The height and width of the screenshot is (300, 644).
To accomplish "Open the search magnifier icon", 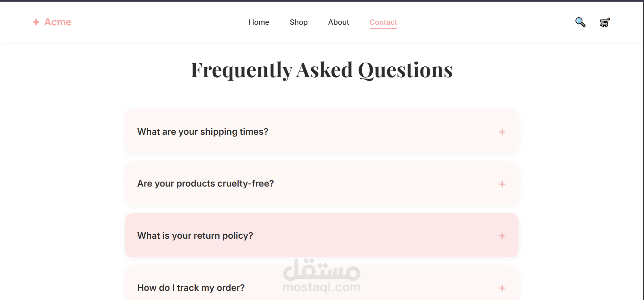I will pos(580,22).
